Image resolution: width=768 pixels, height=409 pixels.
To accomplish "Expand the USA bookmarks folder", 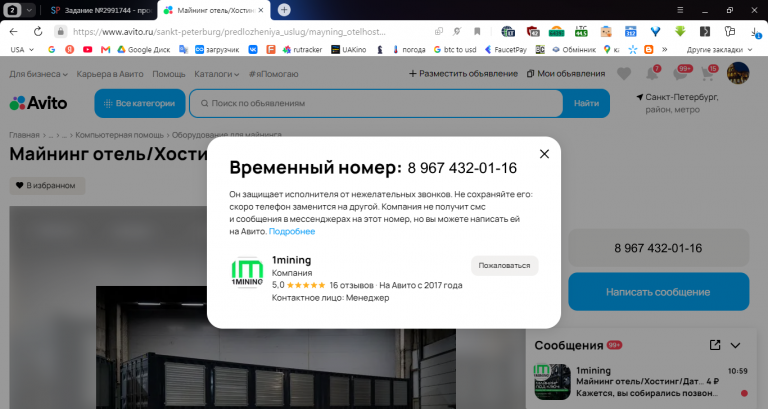I will pos(22,49).
